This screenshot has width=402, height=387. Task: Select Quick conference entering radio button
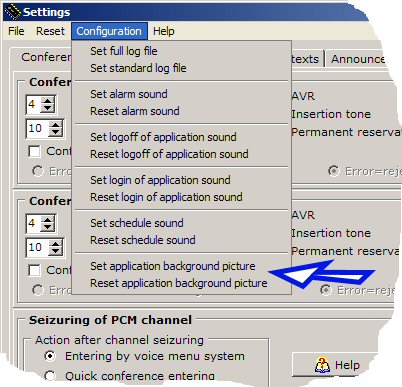[x=50, y=376]
